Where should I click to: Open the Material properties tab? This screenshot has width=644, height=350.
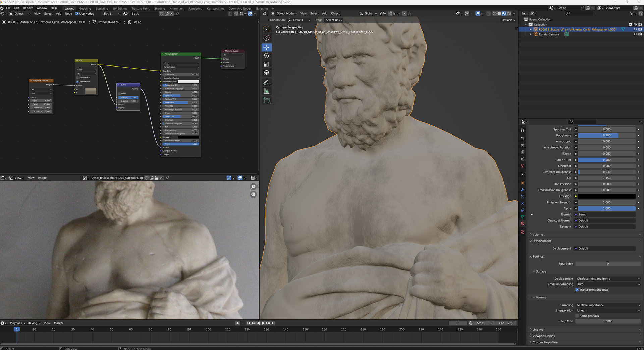(x=522, y=224)
